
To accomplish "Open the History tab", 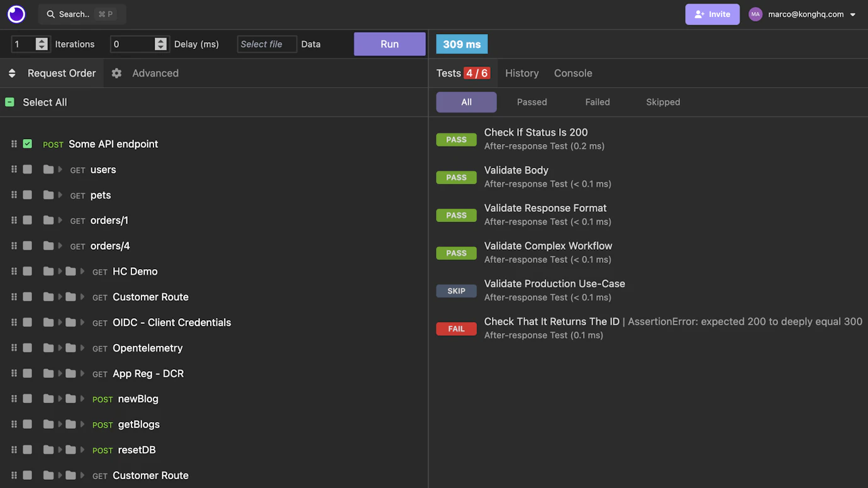I will (x=521, y=73).
